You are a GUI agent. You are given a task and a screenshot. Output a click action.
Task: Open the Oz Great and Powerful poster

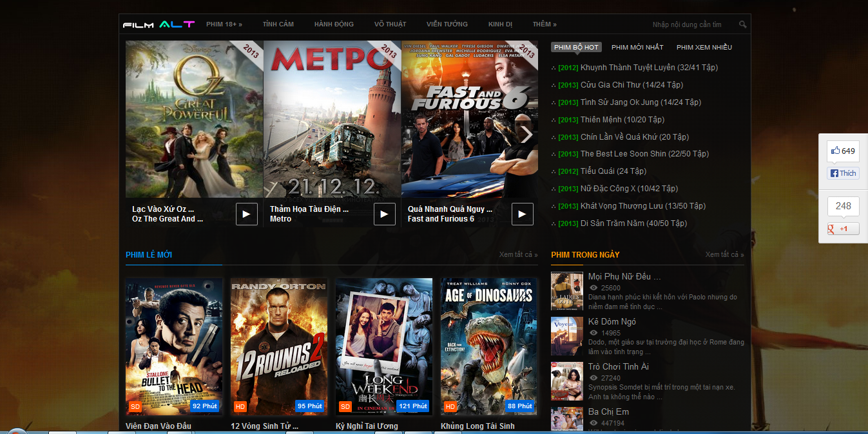pyautogui.click(x=195, y=119)
